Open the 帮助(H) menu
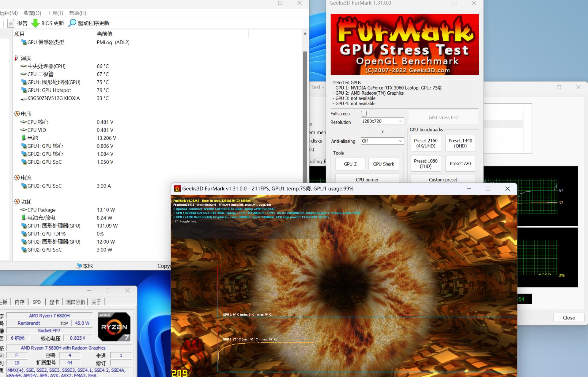Screen dimensions: 588x377 (x=77, y=13)
